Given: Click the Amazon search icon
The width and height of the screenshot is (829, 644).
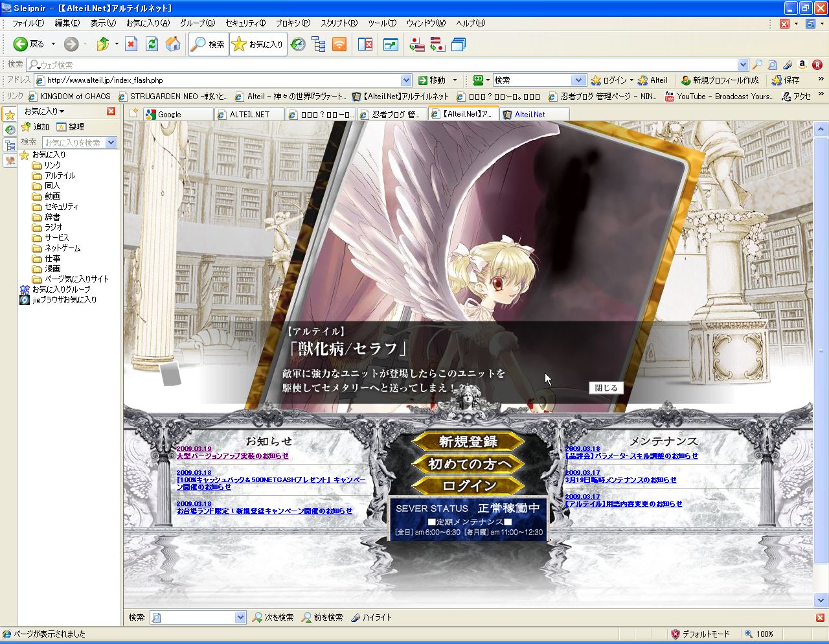Looking at the screenshot, I should point(802,65).
